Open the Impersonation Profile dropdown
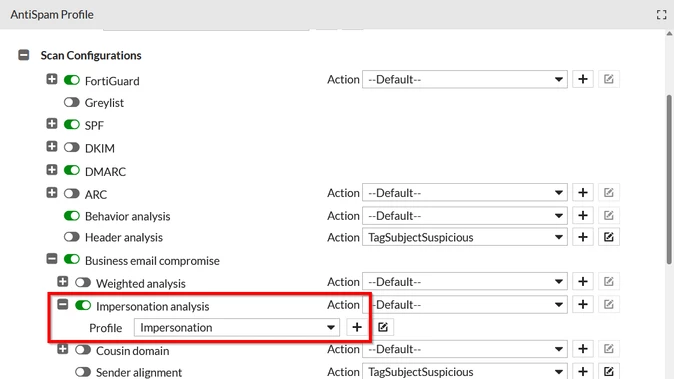 pos(237,327)
